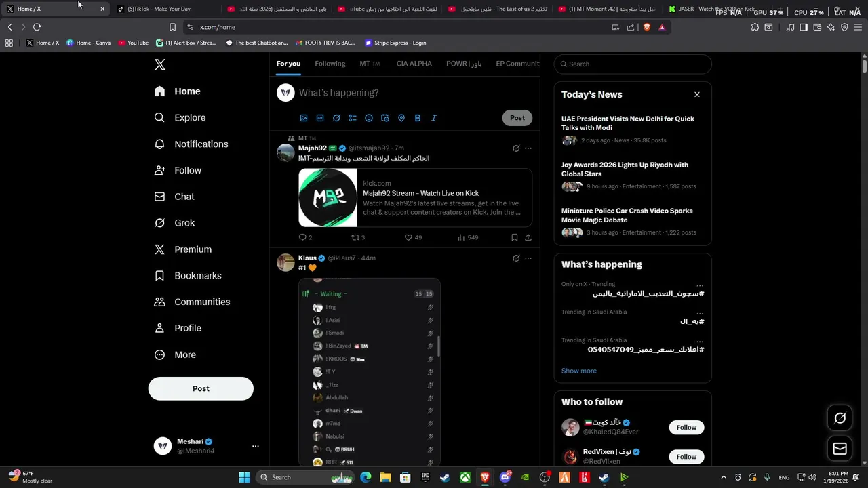
Task: Open account menu next to Meshari
Action: (x=256, y=446)
